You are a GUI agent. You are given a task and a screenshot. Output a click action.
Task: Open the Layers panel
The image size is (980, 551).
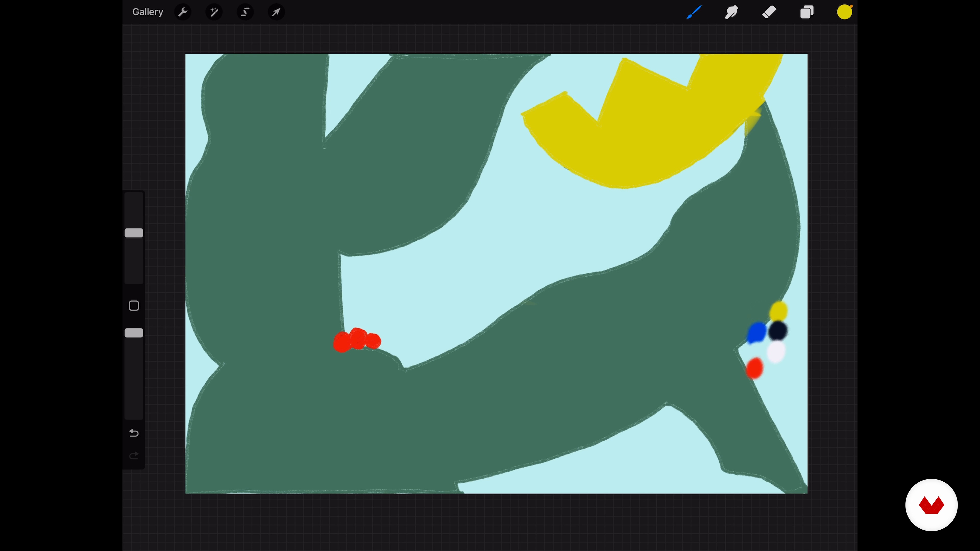tap(806, 12)
